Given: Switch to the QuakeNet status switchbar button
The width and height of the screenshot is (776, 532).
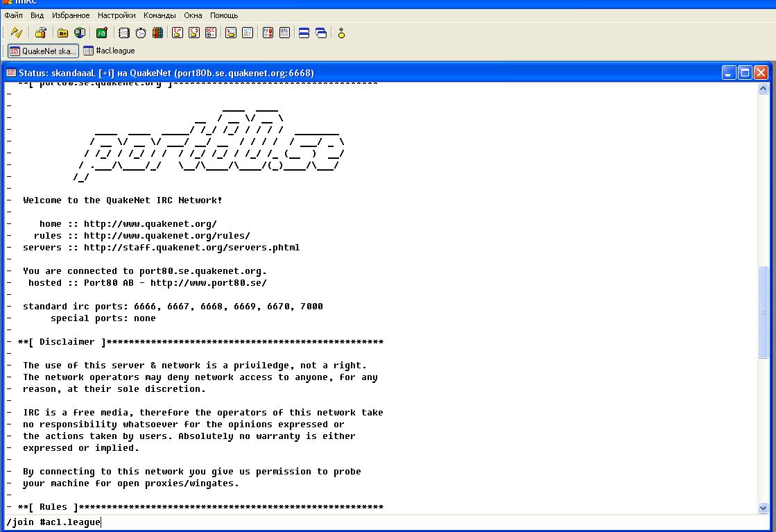Looking at the screenshot, I should (x=43, y=51).
